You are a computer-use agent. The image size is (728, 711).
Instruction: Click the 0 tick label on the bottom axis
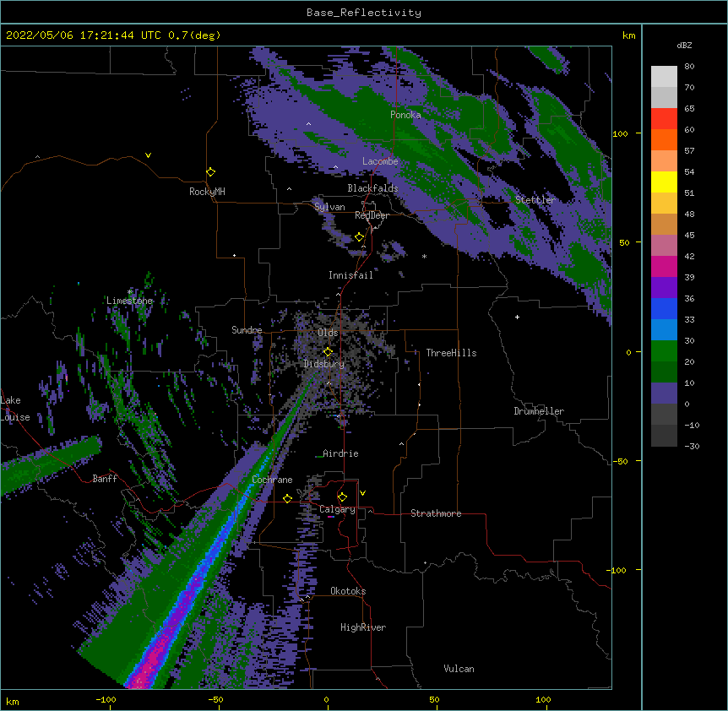tap(326, 699)
